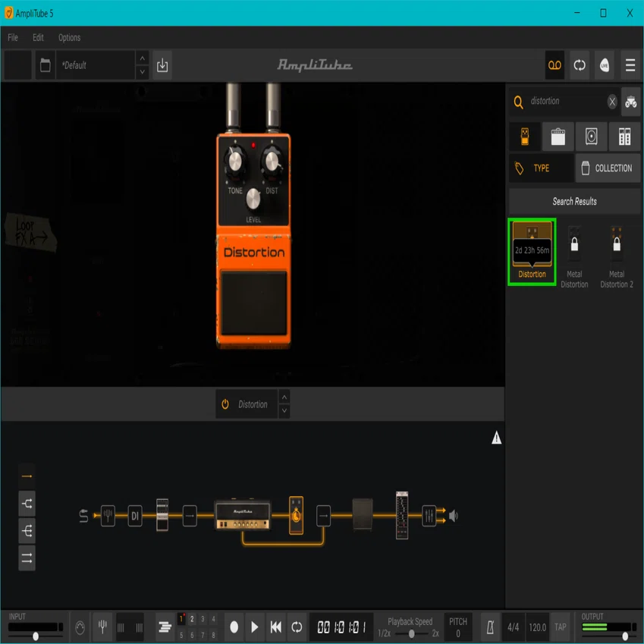
Task: Select the cabinet block in chain
Action: pyautogui.click(x=363, y=514)
